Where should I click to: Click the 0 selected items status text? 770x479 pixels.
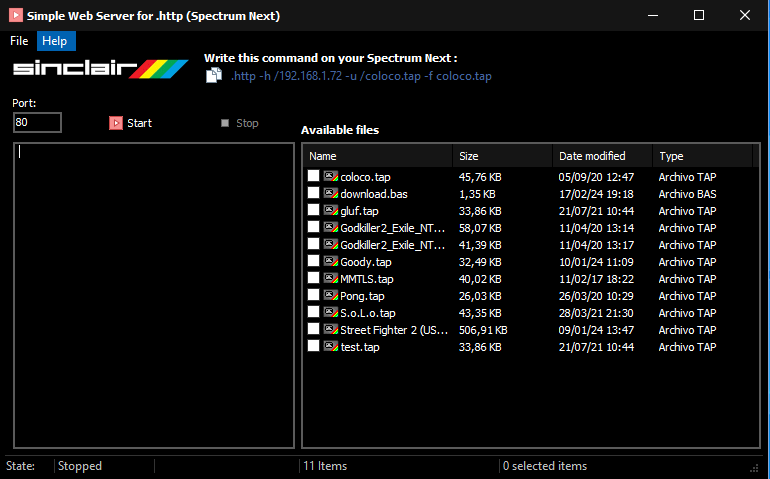click(x=545, y=466)
